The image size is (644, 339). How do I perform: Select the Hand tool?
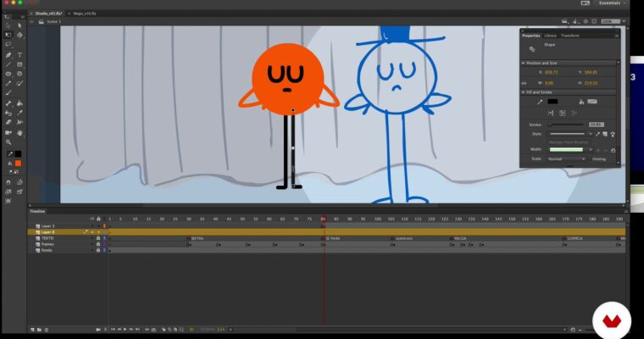click(x=19, y=133)
